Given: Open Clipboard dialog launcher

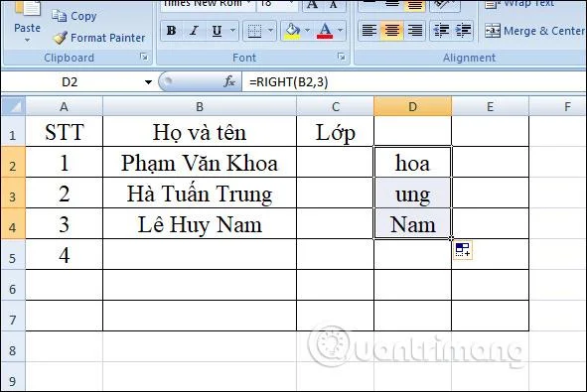Looking at the screenshot, I should (x=144, y=57).
